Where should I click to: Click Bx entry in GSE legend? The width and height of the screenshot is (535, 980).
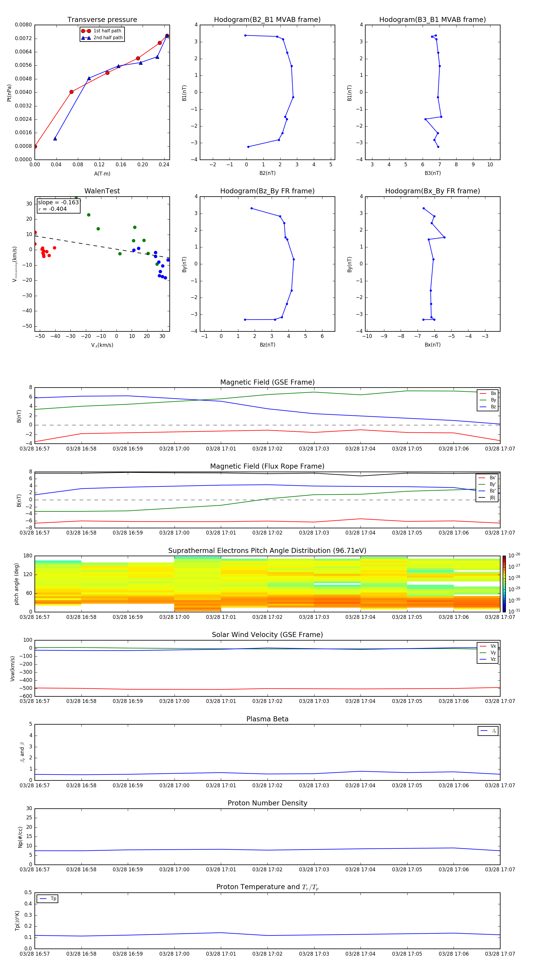[x=488, y=393]
